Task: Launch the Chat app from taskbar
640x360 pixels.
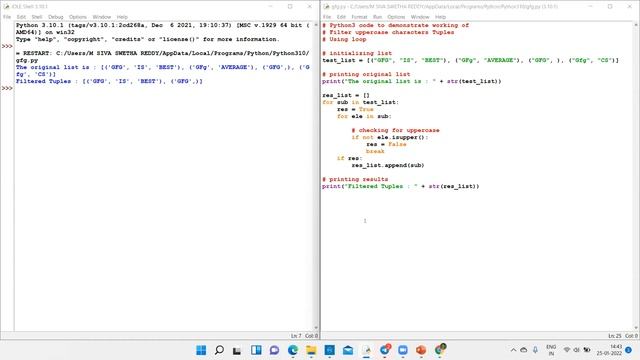Action: pyautogui.click(x=274, y=350)
